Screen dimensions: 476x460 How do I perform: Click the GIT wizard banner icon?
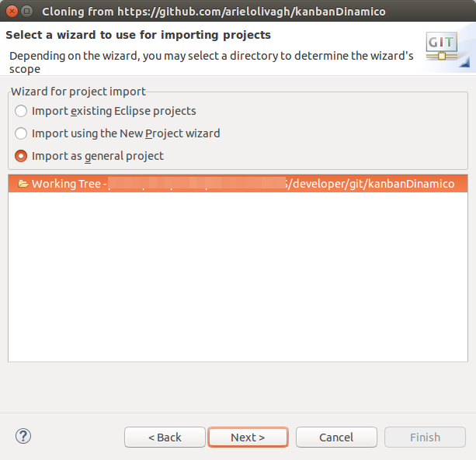442,46
